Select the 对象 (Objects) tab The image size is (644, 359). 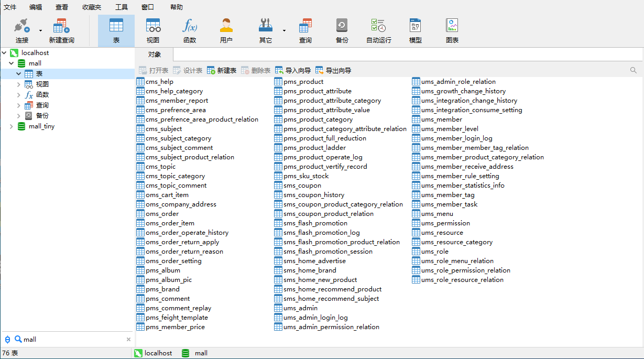point(155,55)
